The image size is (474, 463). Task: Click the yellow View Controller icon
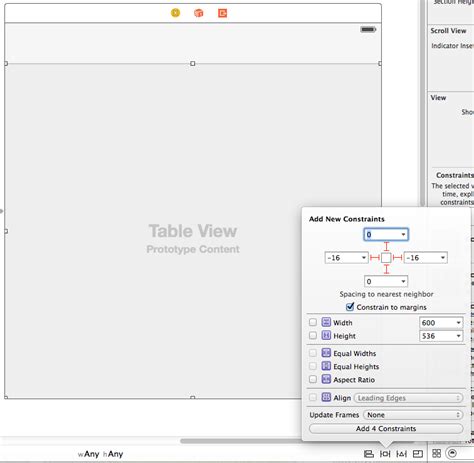(175, 13)
